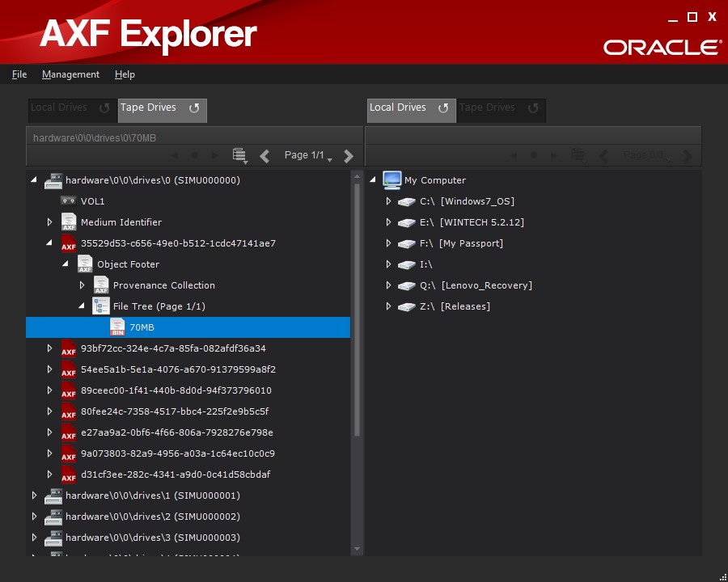
Task: Expand the 80fee24c AXF object node
Action: pyautogui.click(x=49, y=411)
